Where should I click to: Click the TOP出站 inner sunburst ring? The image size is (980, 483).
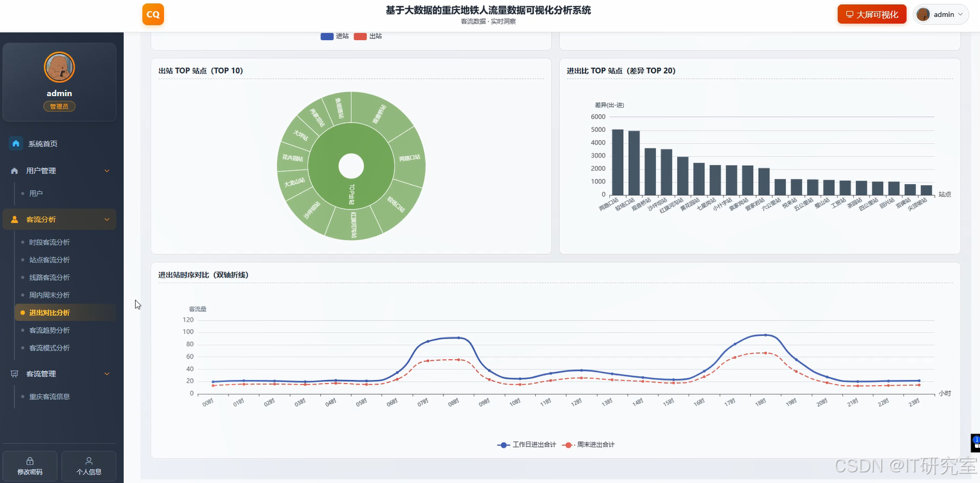[351, 193]
